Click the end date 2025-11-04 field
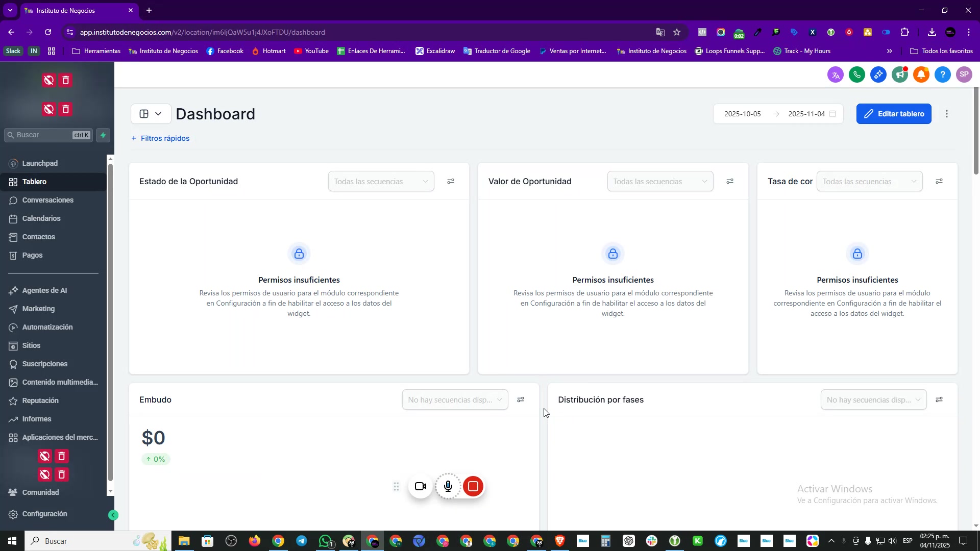980x551 pixels. [806, 114]
